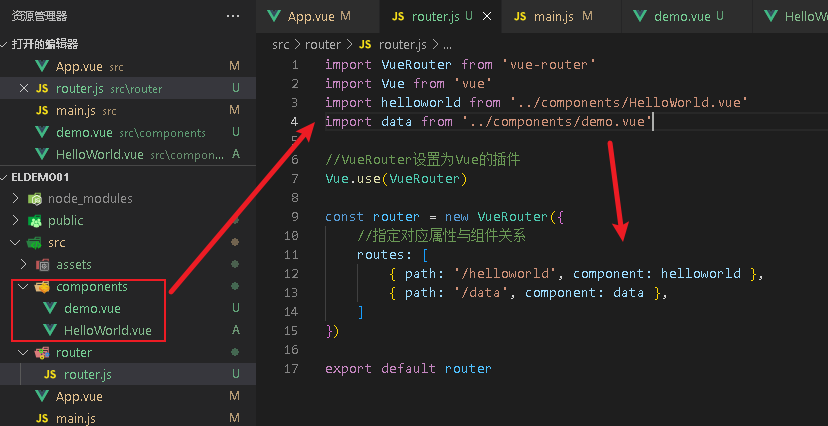Open Explorer more actions ellipsis menu
This screenshot has width=828, height=426.
coord(233,16)
